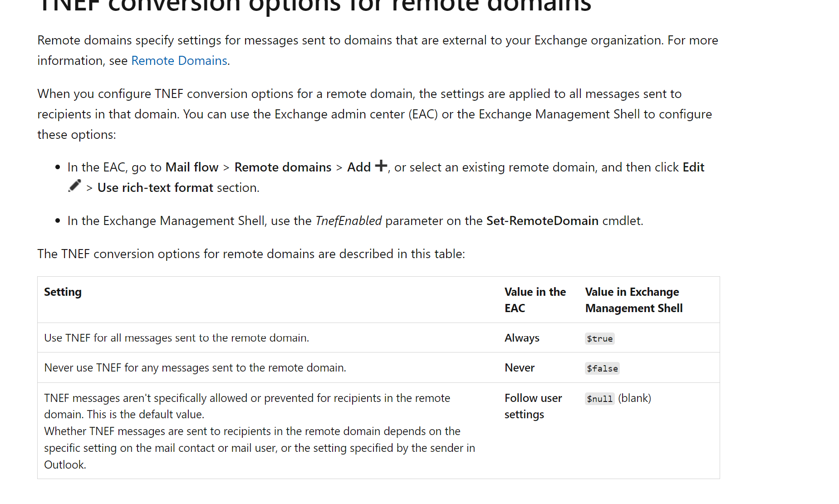839x504 pixels.
Task: Click the bold Mail flow text
Action: (192, 167)
